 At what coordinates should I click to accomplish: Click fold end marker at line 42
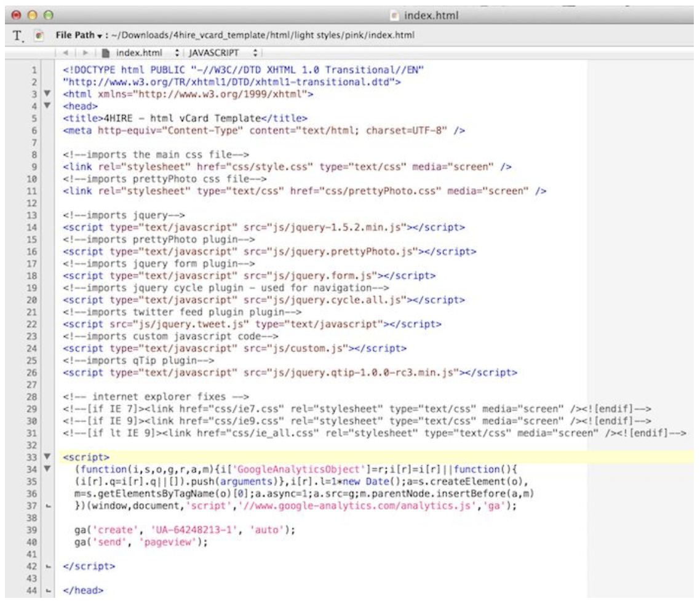pyautogui.click(x=47, y=566)
